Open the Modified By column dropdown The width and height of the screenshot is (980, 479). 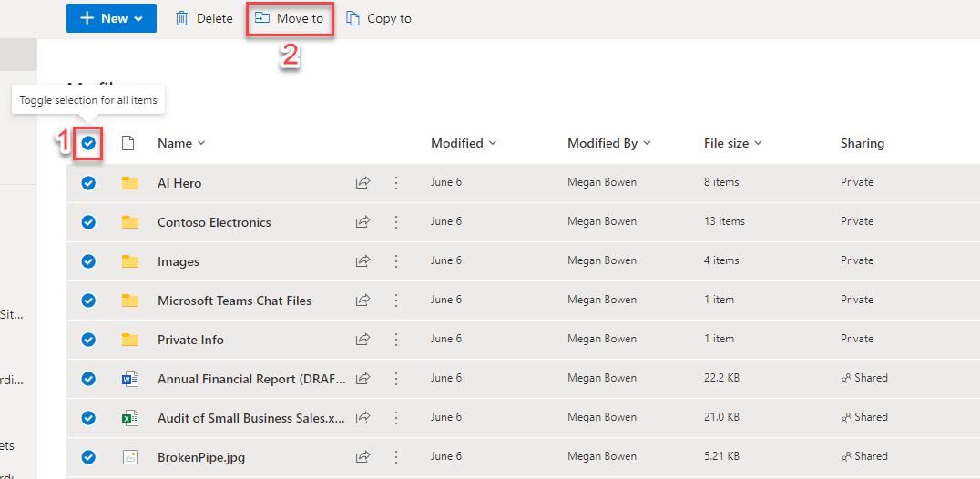click(608, 143)
